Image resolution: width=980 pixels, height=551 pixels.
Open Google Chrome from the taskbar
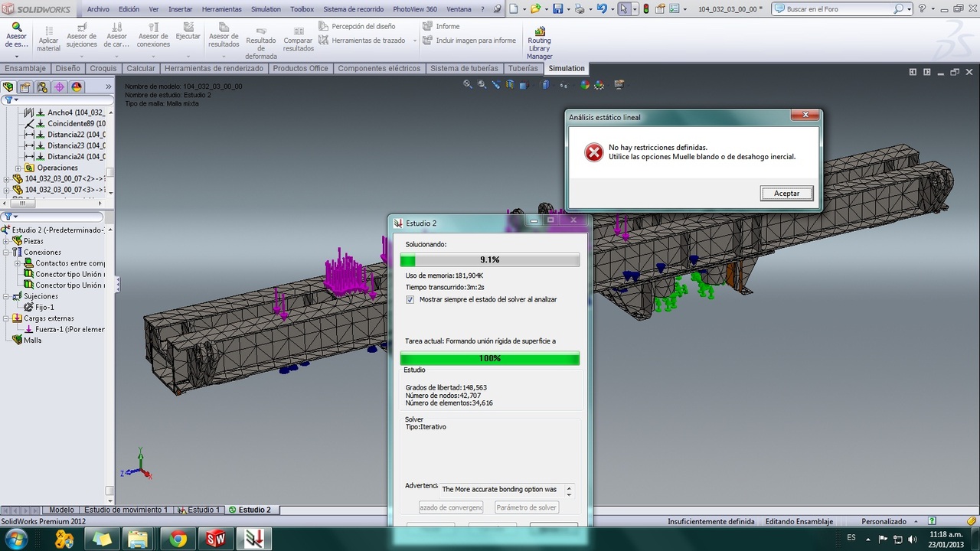coord(178,540)
